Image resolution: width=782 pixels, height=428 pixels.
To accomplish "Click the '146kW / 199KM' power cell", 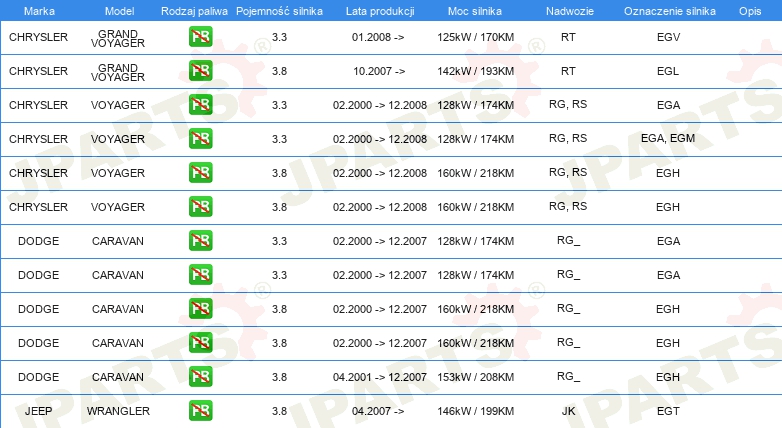I will [x=475, y=411].
